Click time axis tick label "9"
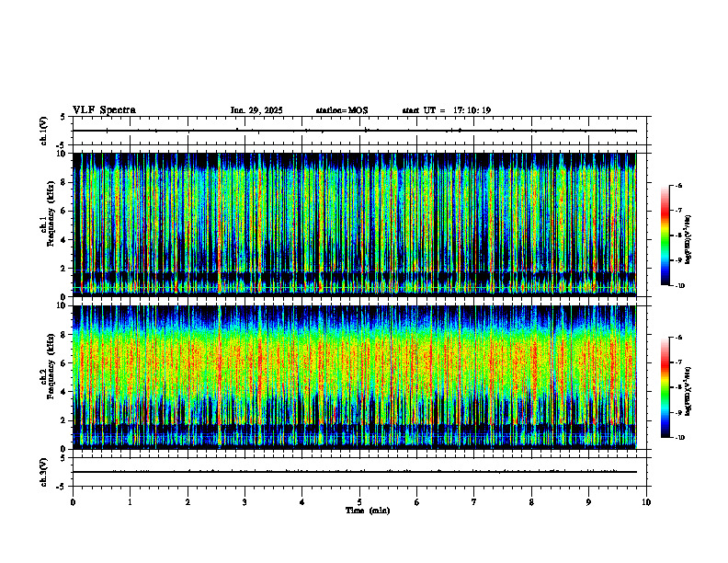The height and width of the screenshot is (563, 728). coord(588,502)
